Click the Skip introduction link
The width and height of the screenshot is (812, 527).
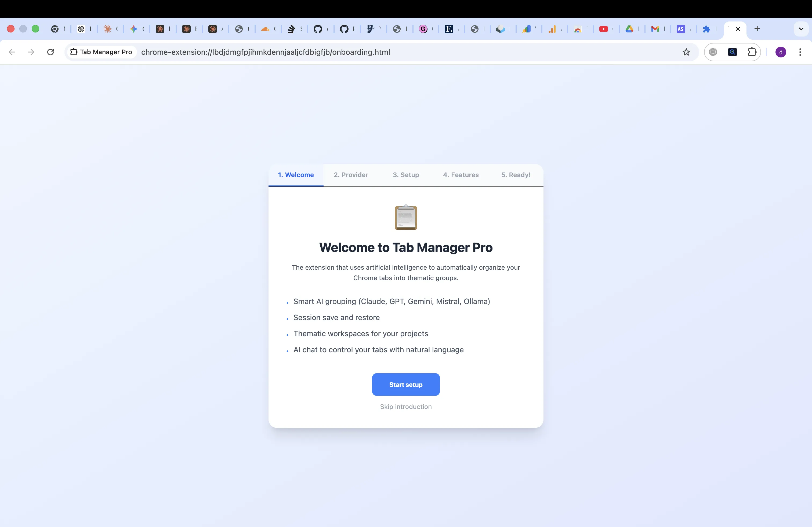click(x=406, y=407)
